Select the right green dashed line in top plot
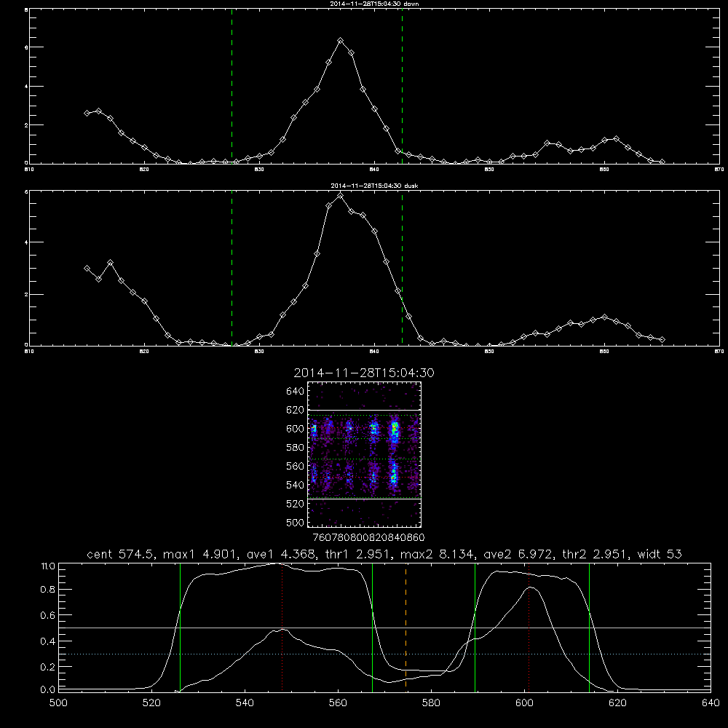 (402, 87)
